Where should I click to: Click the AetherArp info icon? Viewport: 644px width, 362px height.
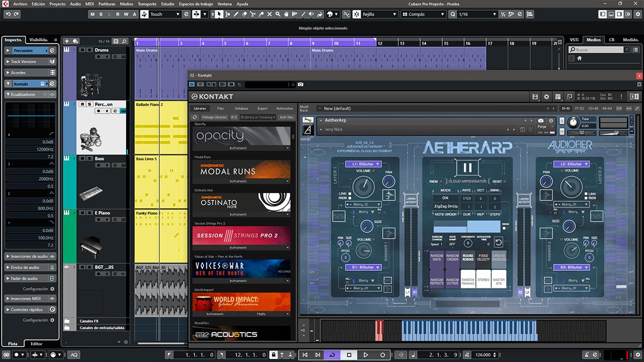coord(551,120)
